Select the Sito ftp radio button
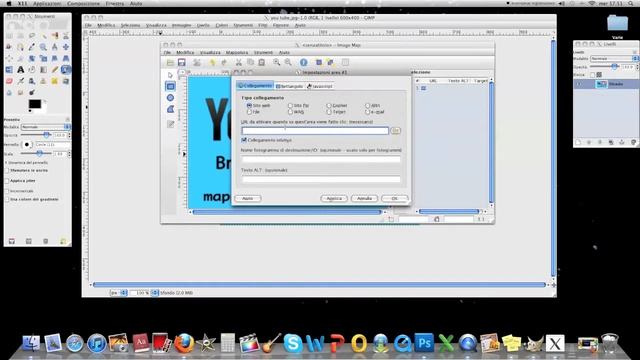640x360 pixels. click(x=290, y=105)
